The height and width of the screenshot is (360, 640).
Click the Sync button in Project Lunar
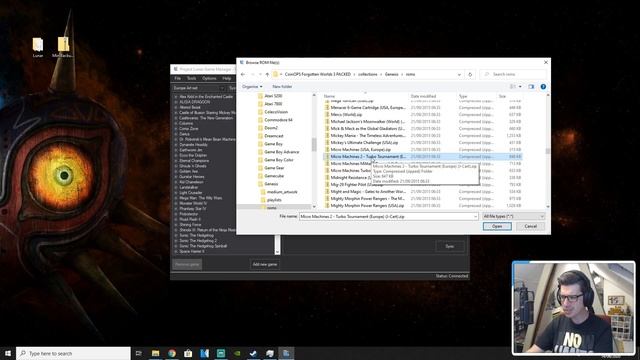[449, 246]
